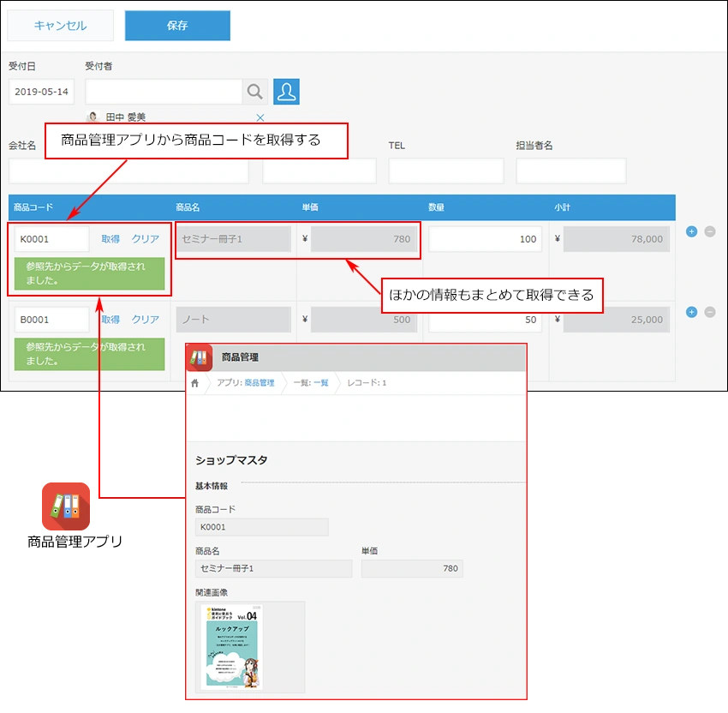Open user selection via the blue person icon
Viewport: 728px width, 713px height.
point(286,91)
